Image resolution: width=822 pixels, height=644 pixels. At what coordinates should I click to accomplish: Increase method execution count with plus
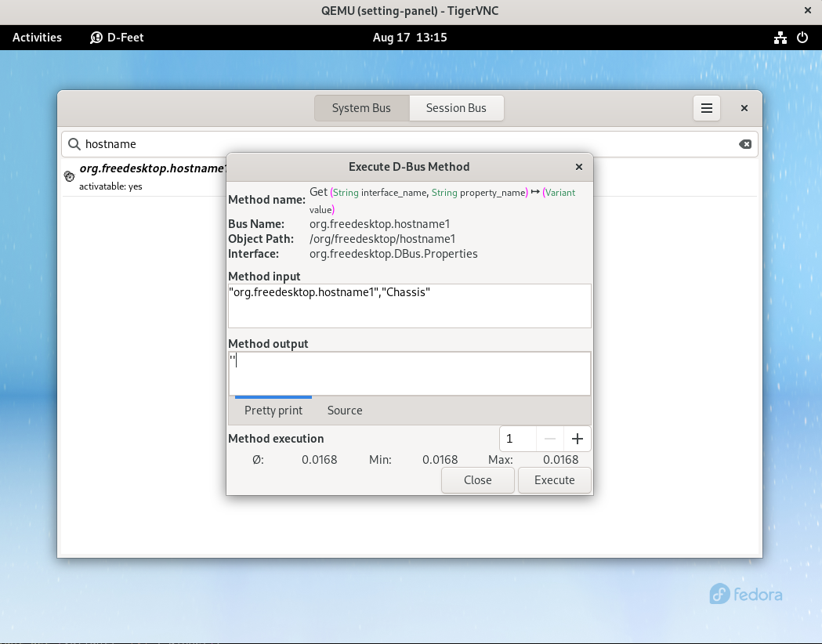coord(578,439)
